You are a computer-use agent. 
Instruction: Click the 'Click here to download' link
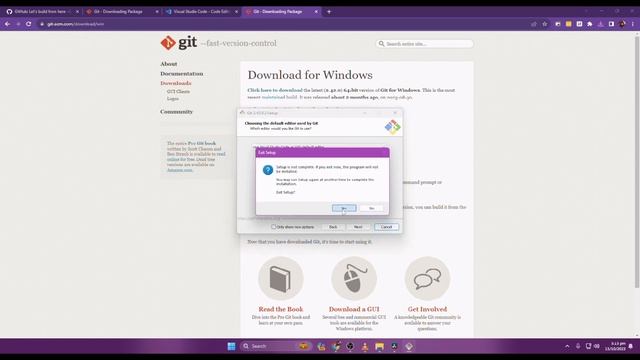[x=275, y=90]
